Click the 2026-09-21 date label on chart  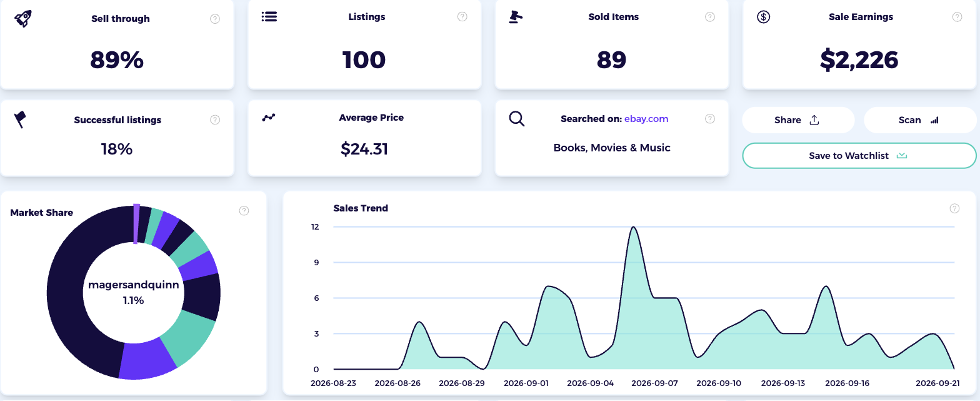(x=937, y=383)
